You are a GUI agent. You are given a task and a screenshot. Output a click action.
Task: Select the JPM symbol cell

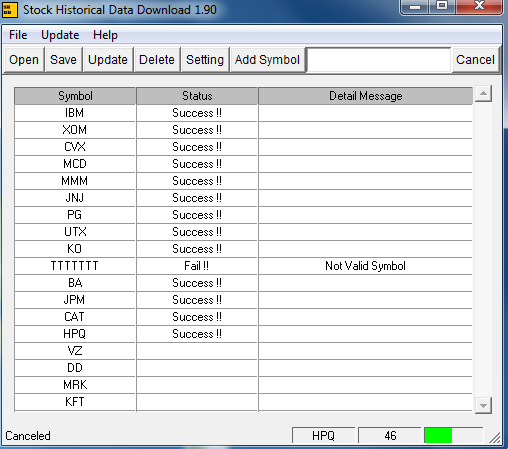75,300
